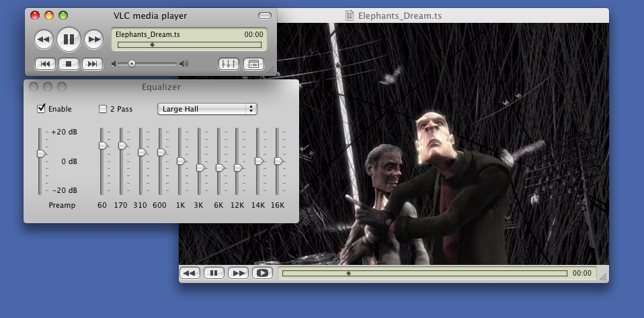Disable the equalizer Enable checkbox
644x318 pixels.
[x=41, y=108]
